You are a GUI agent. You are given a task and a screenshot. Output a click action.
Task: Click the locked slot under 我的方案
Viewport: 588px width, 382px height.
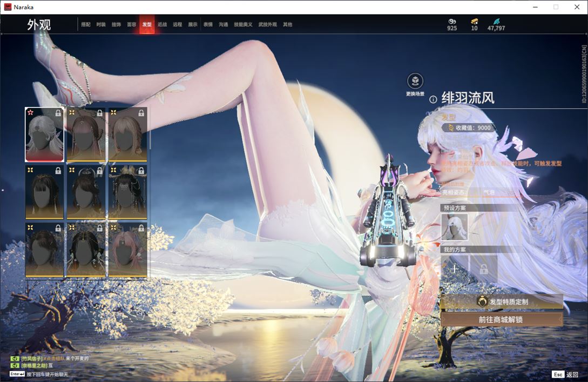click(484, 269)
